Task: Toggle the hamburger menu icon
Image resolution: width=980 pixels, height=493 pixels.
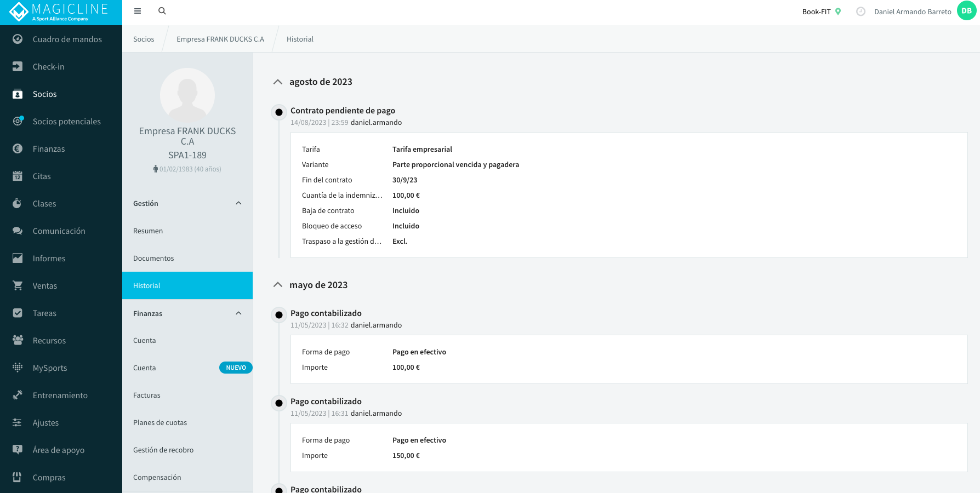Action: coord(138,11)
